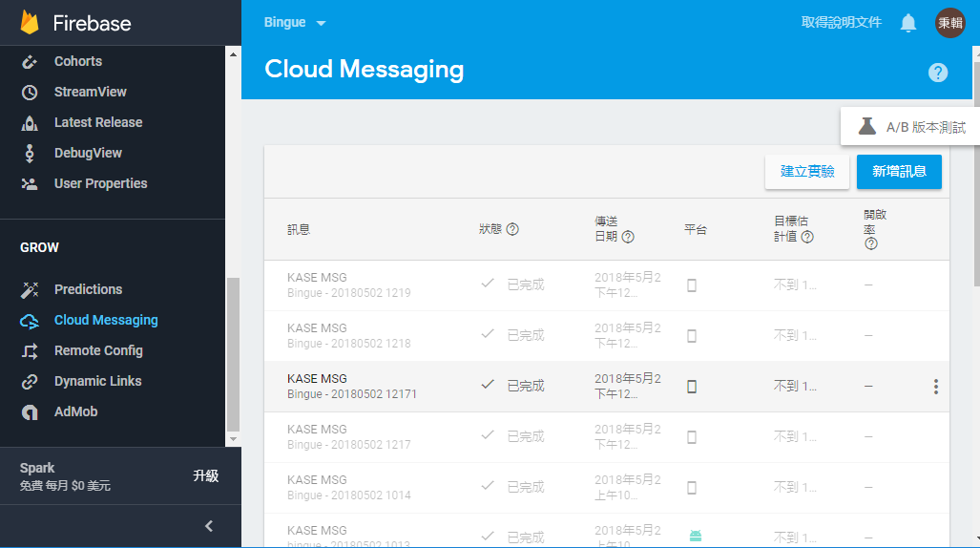Open the three-dot menu for message 12171

coord(936,387)
